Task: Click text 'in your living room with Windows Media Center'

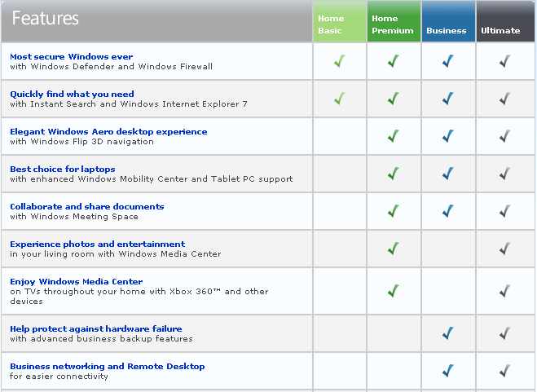Action: point(116,254)
